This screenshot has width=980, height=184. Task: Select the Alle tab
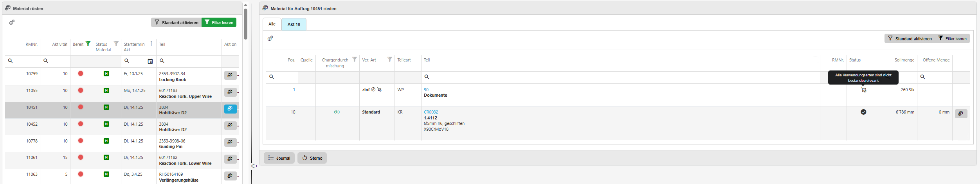tap(272, 24)
